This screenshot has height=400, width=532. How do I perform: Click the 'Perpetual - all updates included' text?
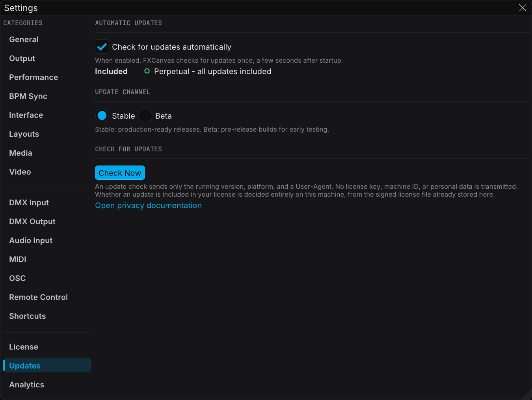coord(212,71)
